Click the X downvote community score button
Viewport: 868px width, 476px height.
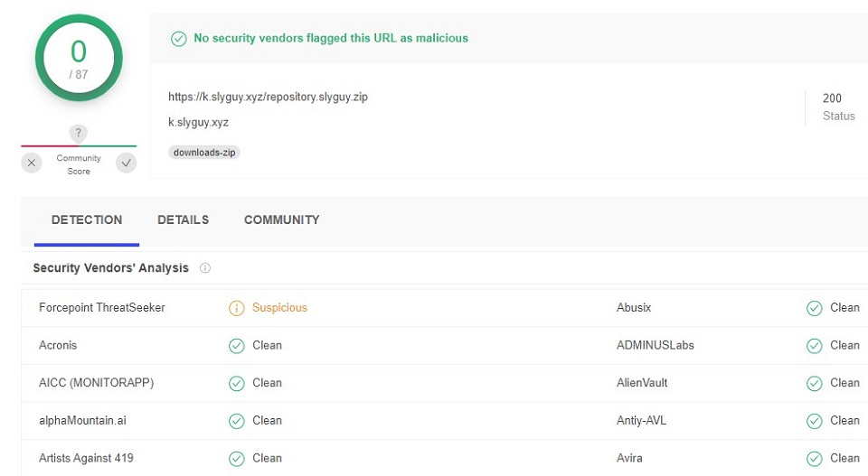tap(32, 163)
